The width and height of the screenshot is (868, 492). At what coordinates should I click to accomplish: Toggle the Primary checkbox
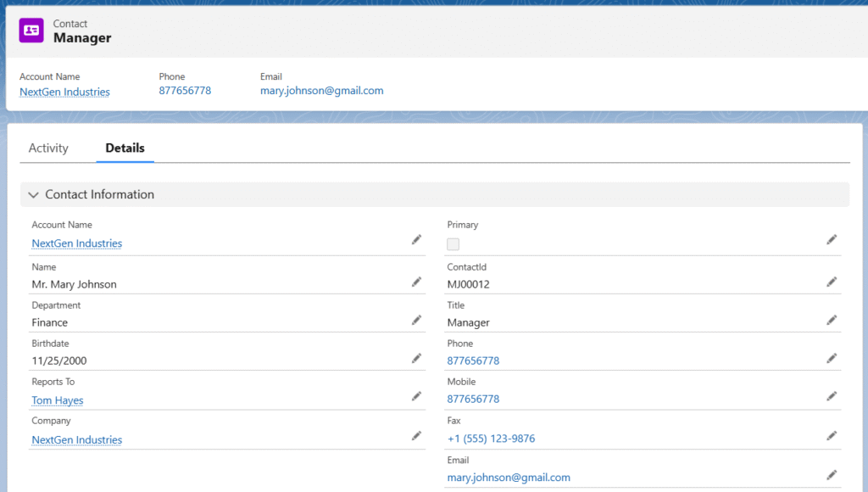pyautogui.click(x=453, y=244)
